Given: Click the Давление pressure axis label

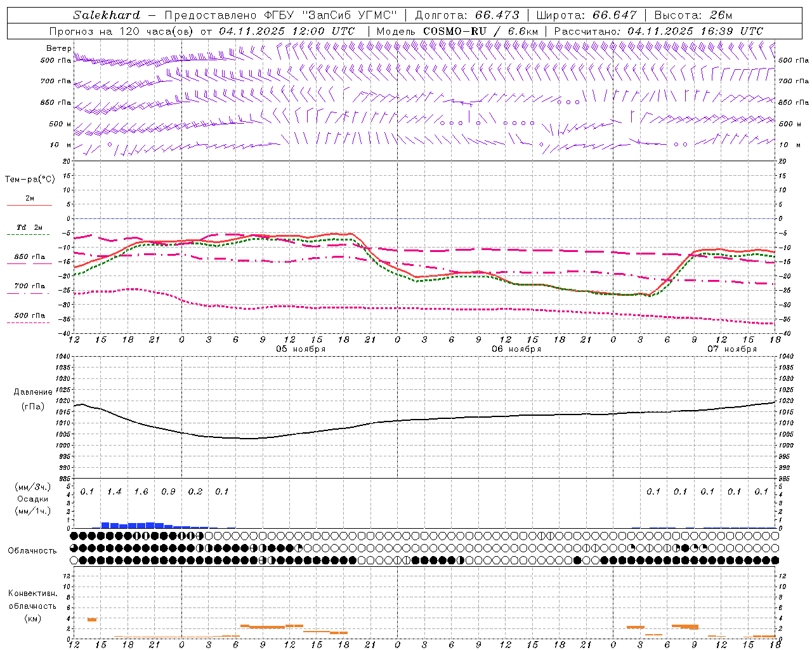Looking at the screenshot, I should [x=33, y=392].
